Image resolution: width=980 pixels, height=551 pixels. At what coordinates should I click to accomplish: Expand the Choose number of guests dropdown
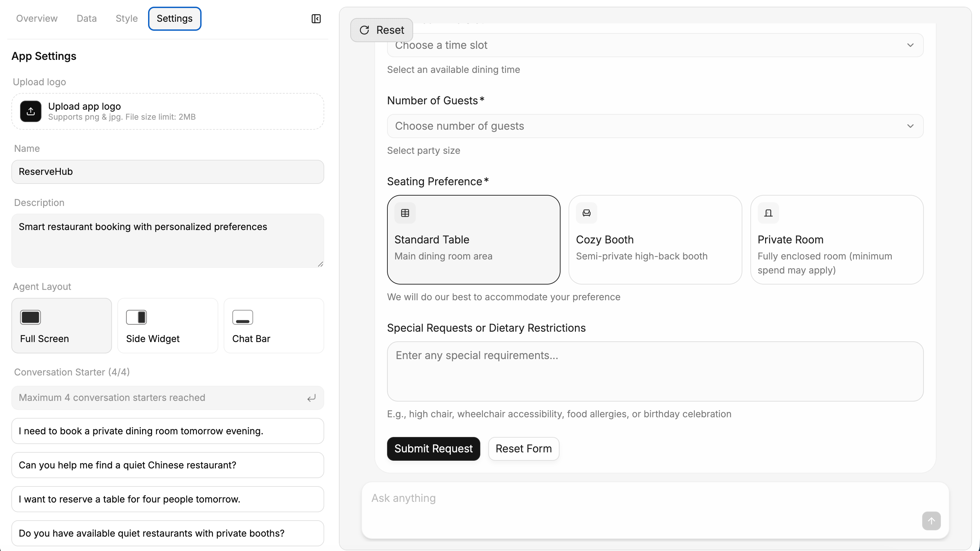click(x=655, y=126)
